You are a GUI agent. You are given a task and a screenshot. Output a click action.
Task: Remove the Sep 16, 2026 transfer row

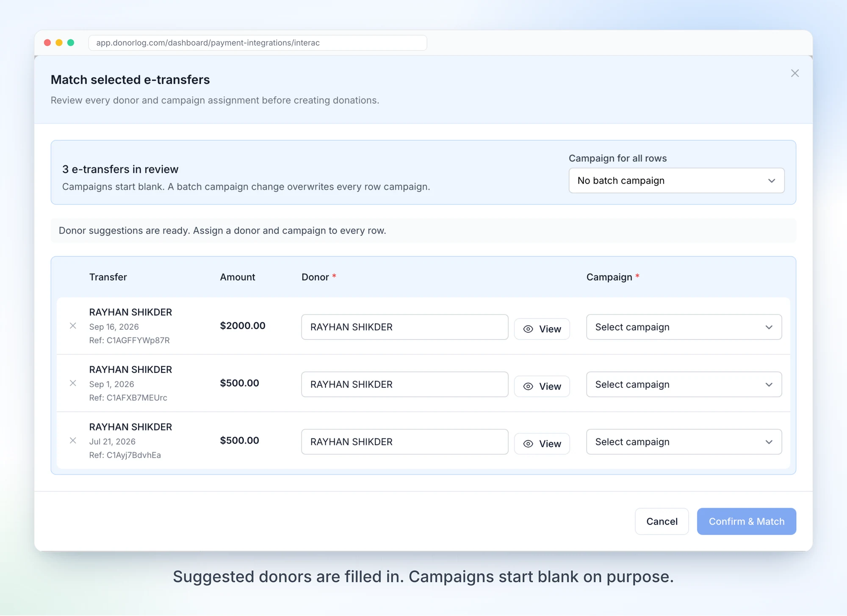pos(73,326)
